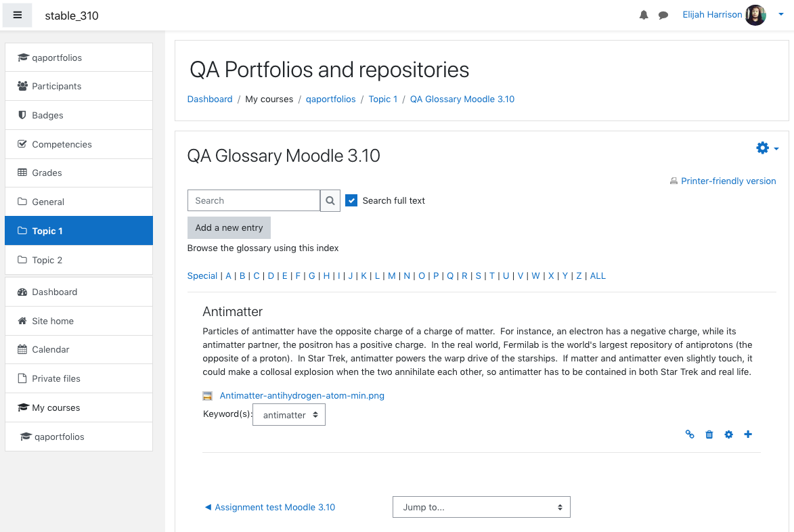Click Dashboard in the breadcrumb
This screenshot has height=532, width=794.
[210, 99]
